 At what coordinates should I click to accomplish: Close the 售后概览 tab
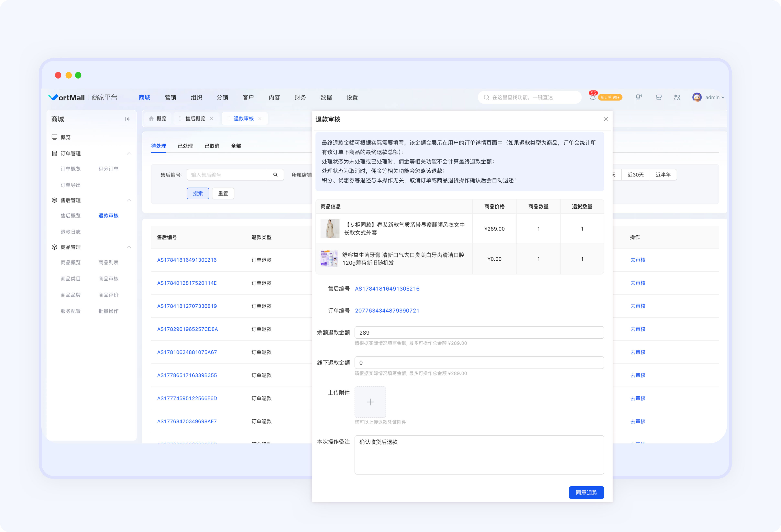click(212, 118)
